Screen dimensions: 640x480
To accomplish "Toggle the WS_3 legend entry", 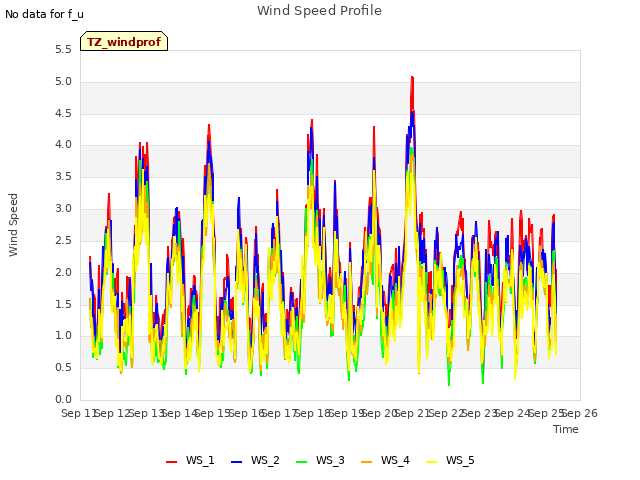I will [x=320, y=460].
